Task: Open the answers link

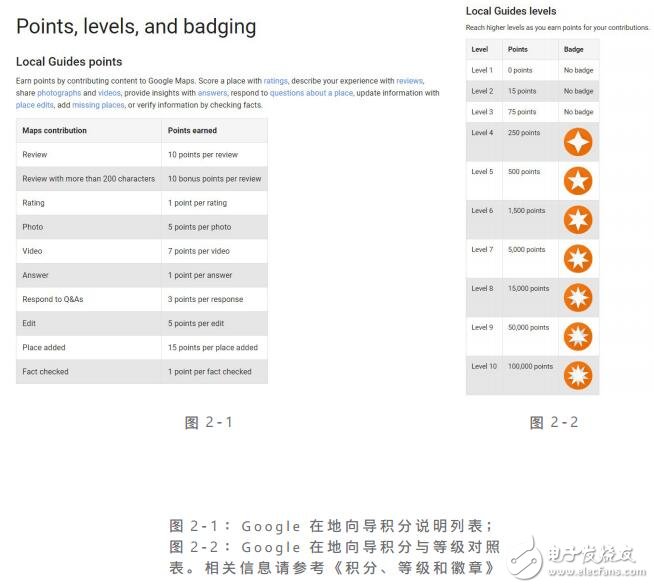Action: coord(212,93)
